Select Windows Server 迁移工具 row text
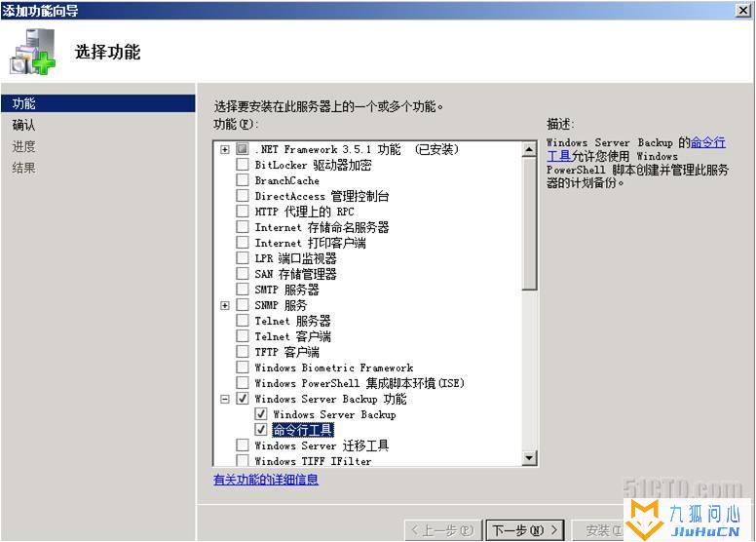Viewport: 756px width, 542px height. (321, 445)
